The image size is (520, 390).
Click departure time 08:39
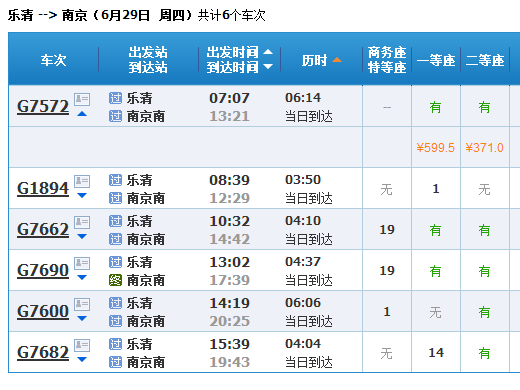pos(229,180)
